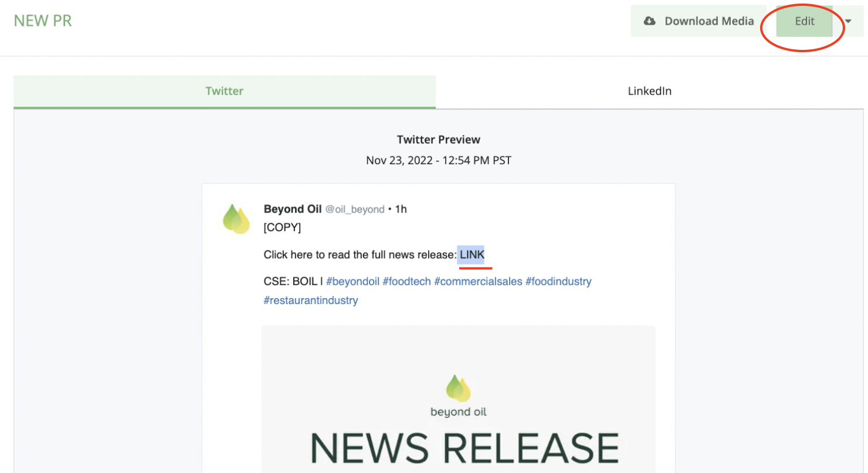Click the Beyond Oil account name
Screen dimensions: 868x473
coord(293,209)
